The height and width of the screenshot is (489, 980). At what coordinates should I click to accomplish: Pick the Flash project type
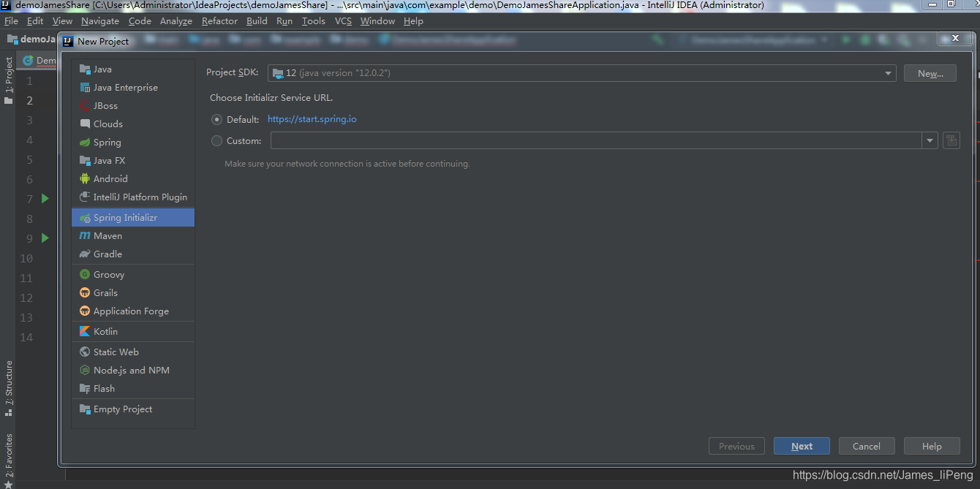[x=133, y=389]
